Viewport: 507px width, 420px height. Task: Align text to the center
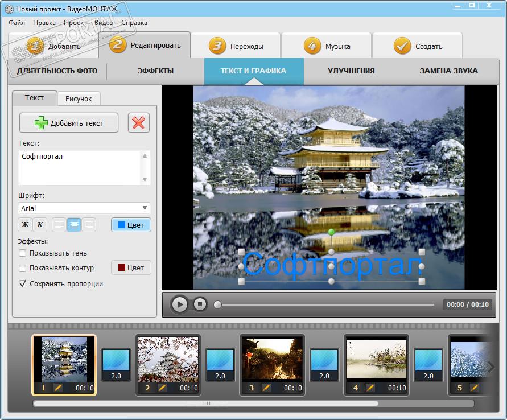(74, 225)
